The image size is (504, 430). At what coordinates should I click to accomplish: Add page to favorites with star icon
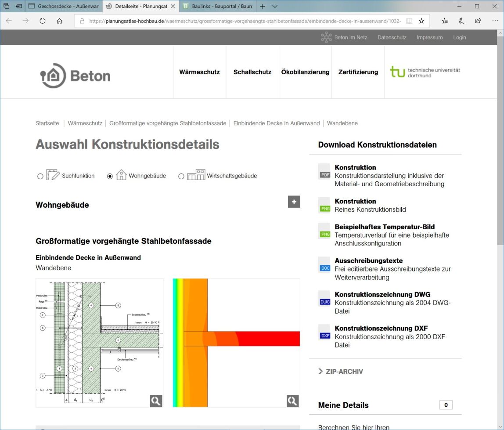click(421, 21)
